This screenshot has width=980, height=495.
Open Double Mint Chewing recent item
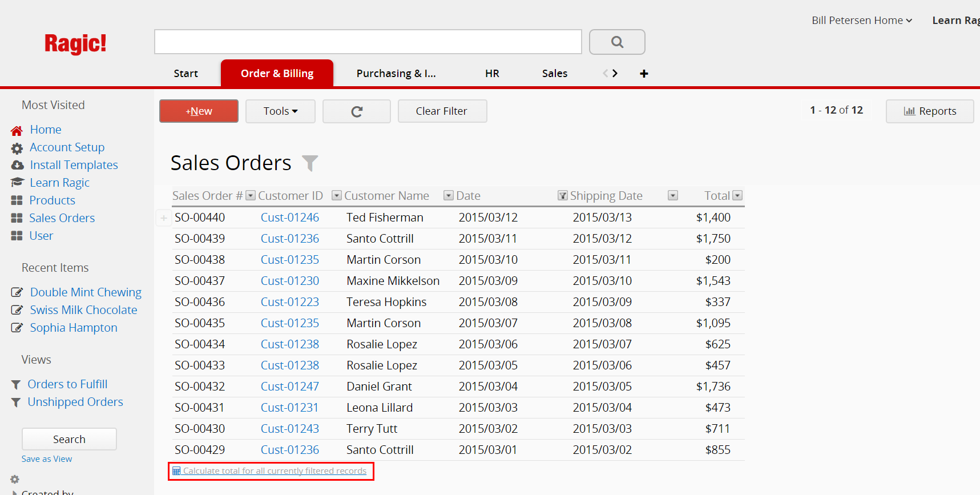86,292
